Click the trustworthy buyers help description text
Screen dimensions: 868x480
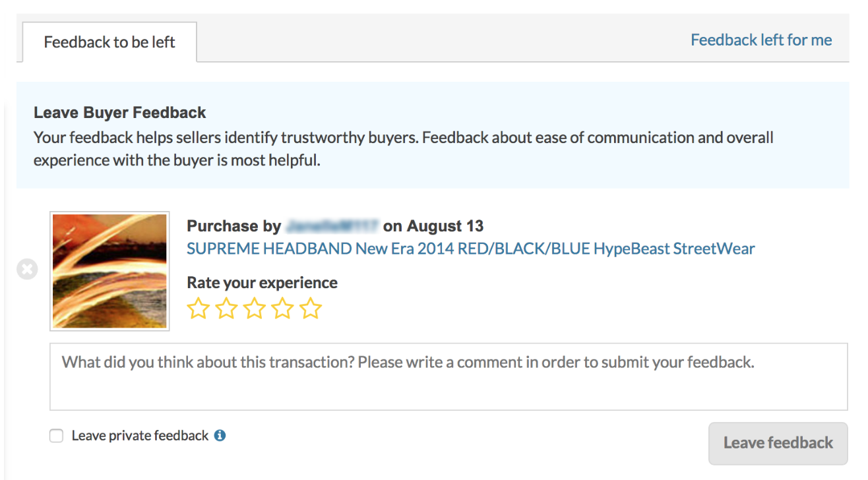click(x=404, y=149)
